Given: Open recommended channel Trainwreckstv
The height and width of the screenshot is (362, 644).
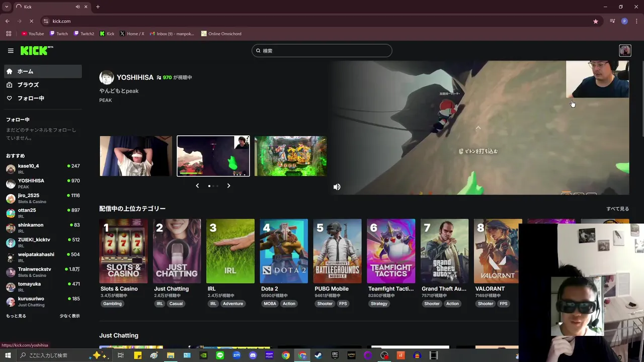Looking at the screenshot, I should (43, 272).
